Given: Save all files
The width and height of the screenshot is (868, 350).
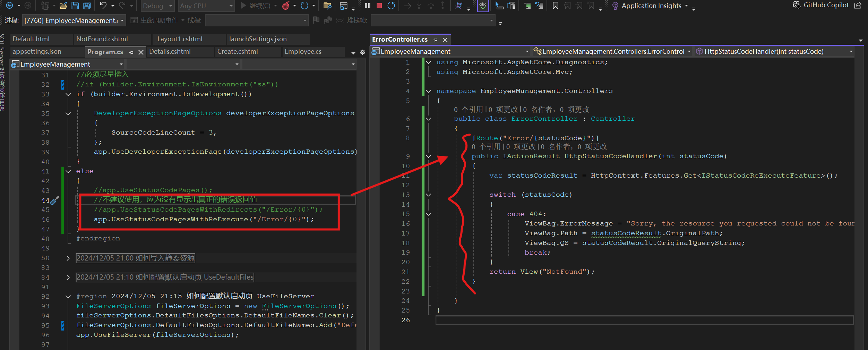Looking at the screenshot, I should tap(87, 6).
